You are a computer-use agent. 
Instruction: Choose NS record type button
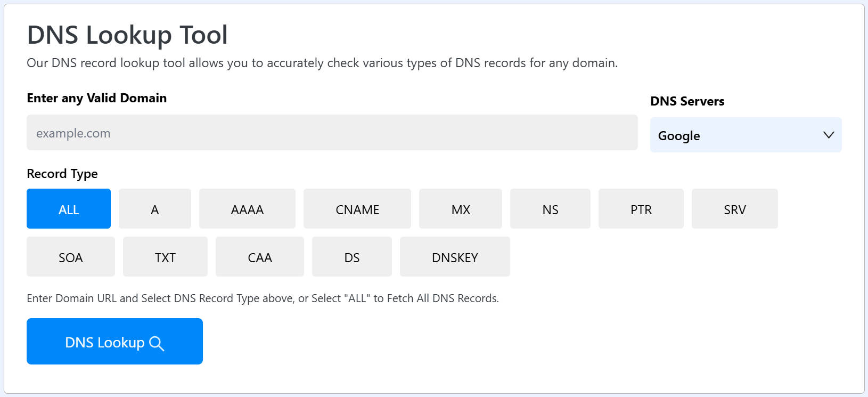(x=550, y=209)
